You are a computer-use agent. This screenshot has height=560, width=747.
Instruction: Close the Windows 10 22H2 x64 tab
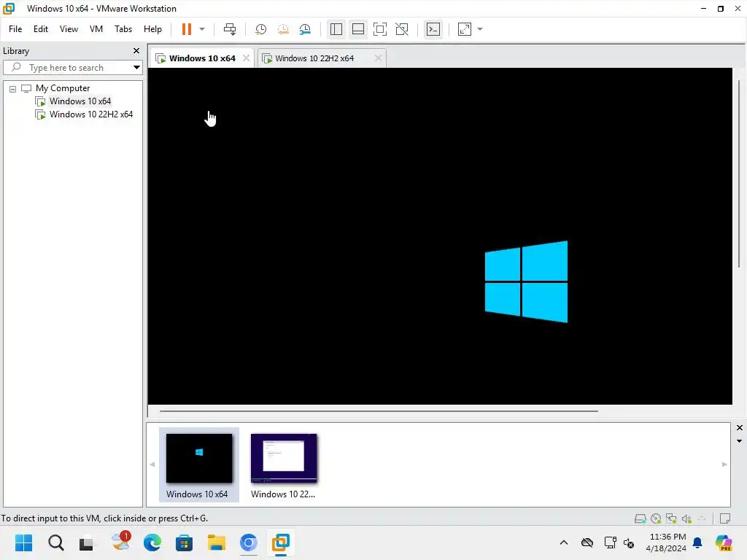tap(378, 58)
